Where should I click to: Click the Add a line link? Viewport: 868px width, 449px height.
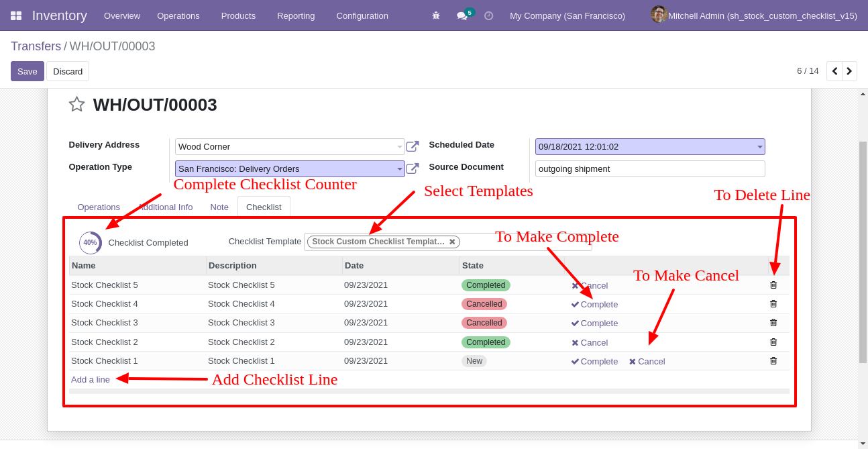[91, 379]
